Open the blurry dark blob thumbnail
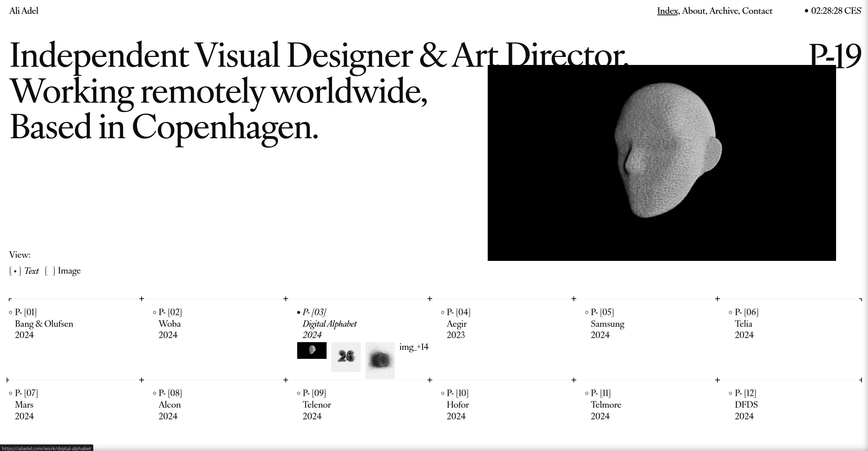Screen dimensions: 868x451 (380, 360)
